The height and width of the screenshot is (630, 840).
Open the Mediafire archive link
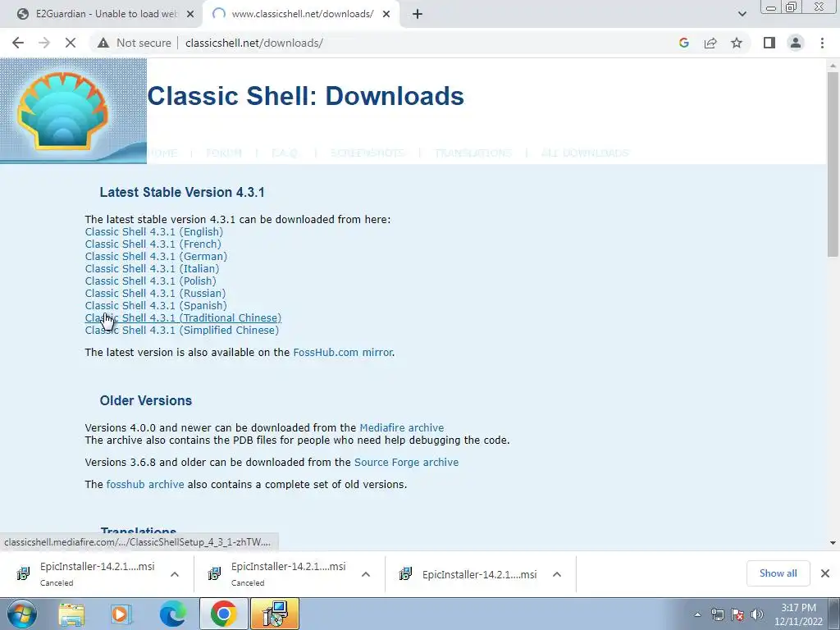click(402, 428)
